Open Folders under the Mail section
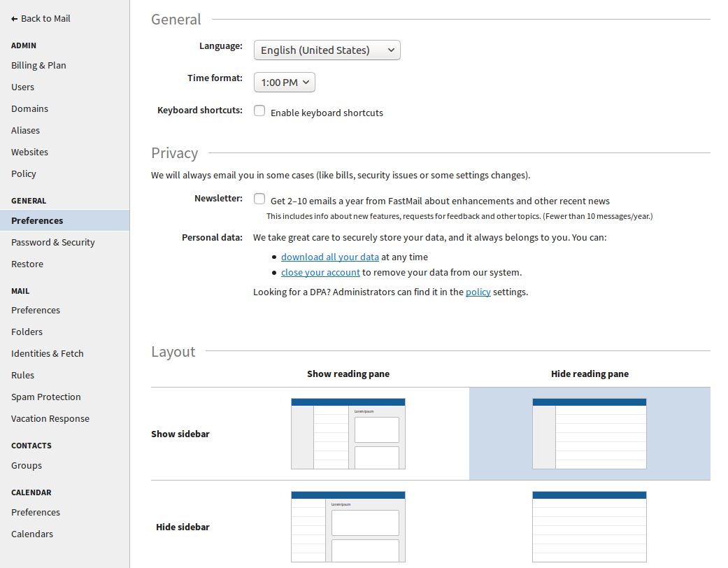 (x=27, y=332)
